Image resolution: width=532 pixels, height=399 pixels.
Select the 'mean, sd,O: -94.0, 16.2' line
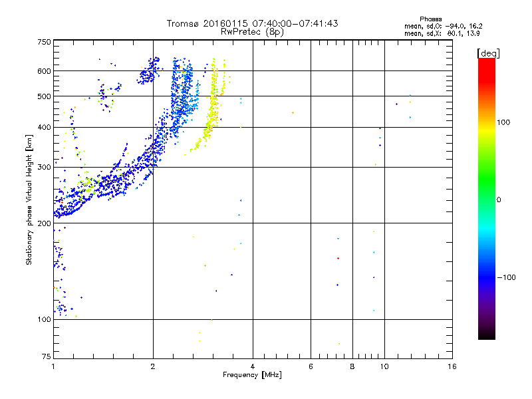443,26
